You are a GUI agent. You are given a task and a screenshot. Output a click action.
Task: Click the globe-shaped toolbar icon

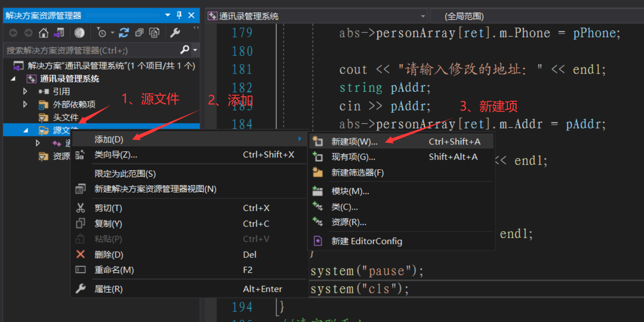click(80, 33)
